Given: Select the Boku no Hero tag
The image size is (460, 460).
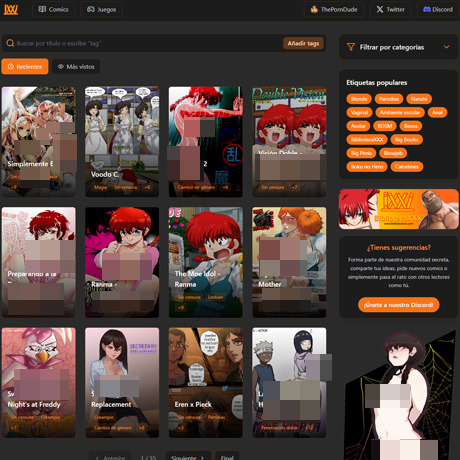Looking at the screenshot, I should (367, 167).
